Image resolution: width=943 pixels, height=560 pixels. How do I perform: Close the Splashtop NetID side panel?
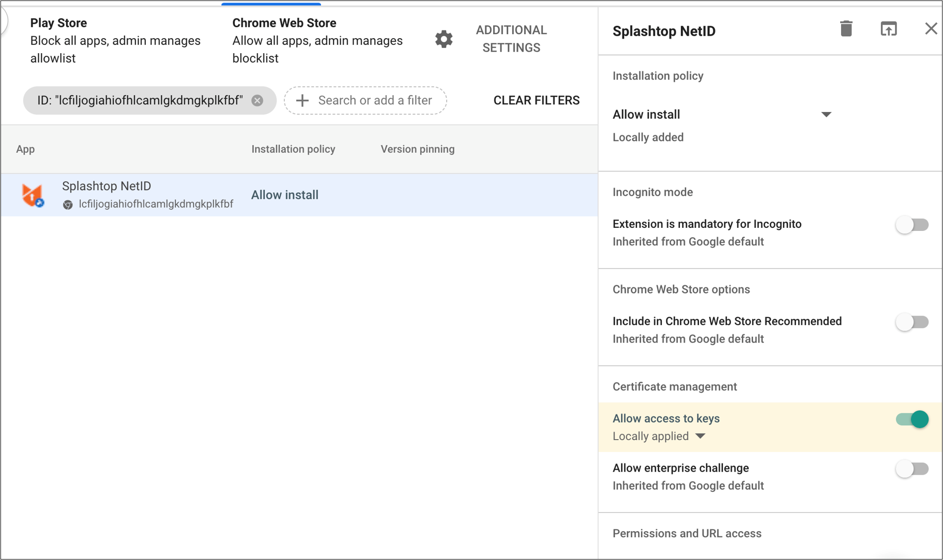coord(931,29)
